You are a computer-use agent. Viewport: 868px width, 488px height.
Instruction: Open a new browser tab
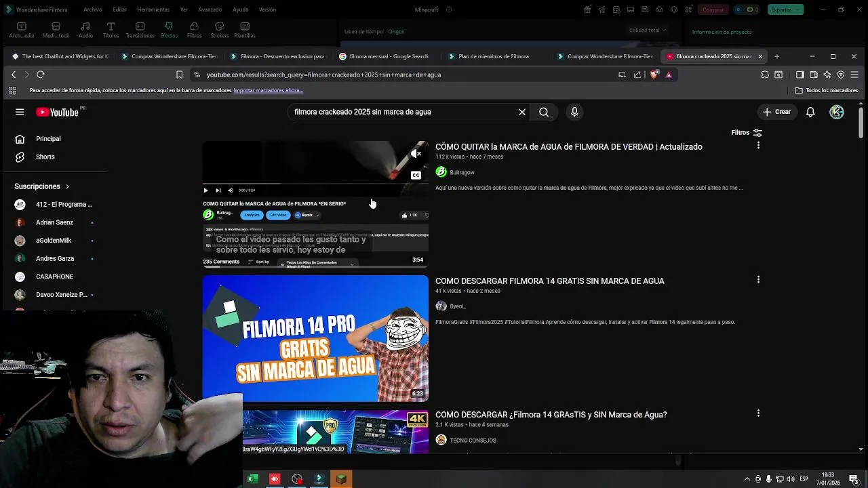coord(777,56)
